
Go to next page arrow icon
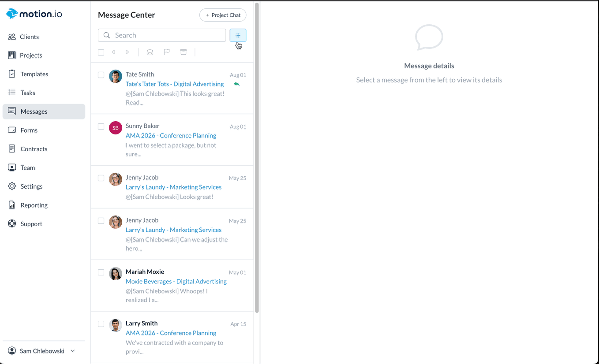(127, 52)
